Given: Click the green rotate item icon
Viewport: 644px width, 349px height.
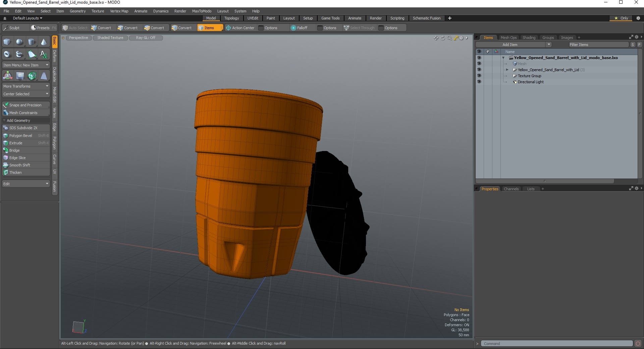Looking at the screenshot, I should click(32, 76).
